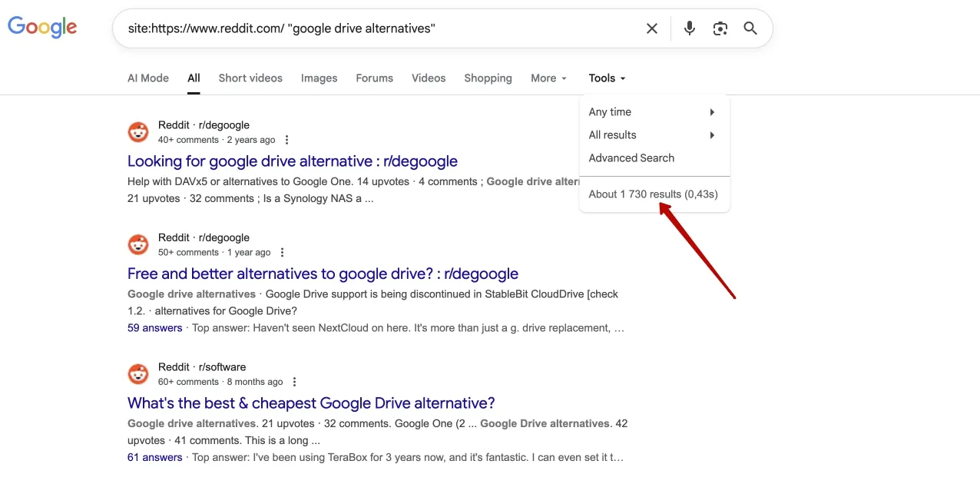Click Reddit icon of the 'Free and better alternatives' result

(x=138, y=245)
